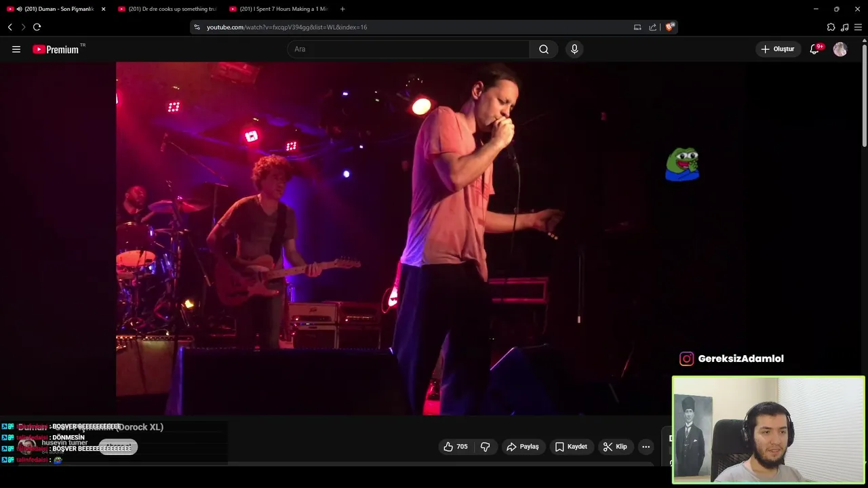Image resolution: width=868 pixels, height=488 pixels.
Task: View site information icon in address bar
Action: 197,27
